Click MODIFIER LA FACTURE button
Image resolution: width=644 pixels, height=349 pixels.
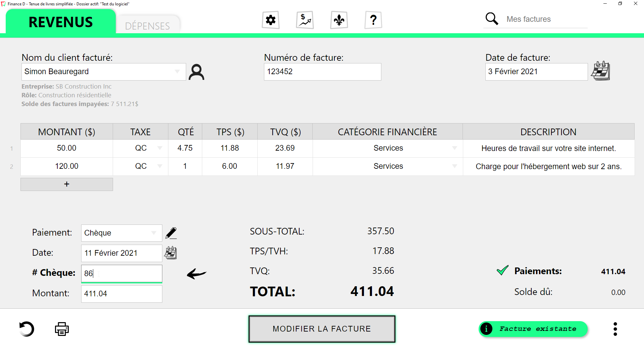click(x=322, y=329)
